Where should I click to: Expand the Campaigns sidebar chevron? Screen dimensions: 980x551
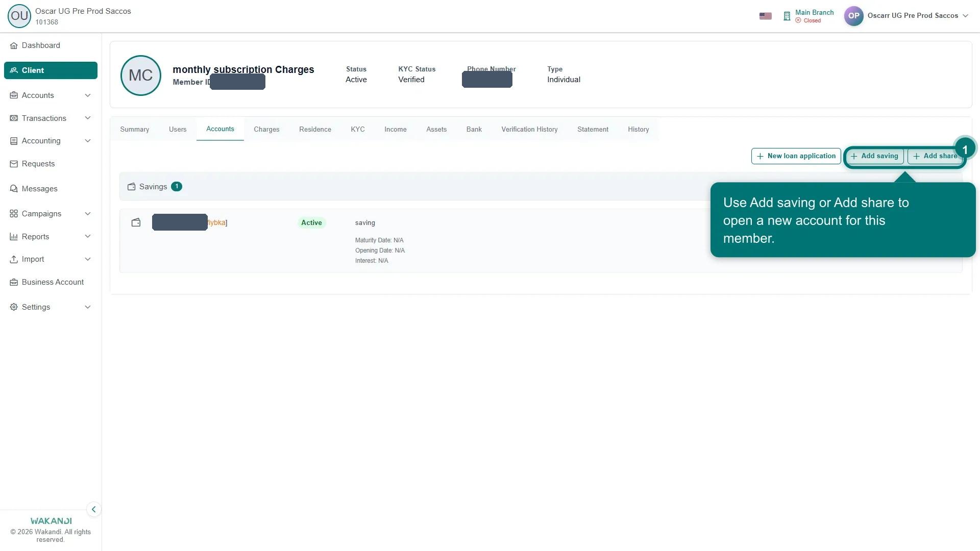click(x=88, y=214)
